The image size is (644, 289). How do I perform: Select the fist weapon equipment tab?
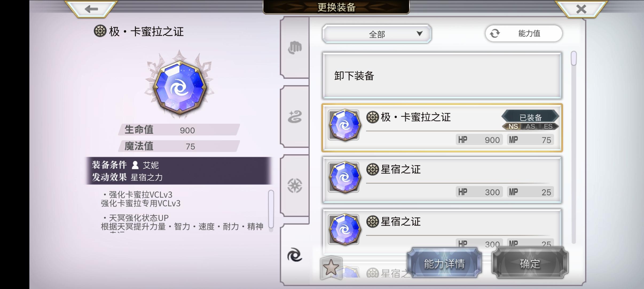(295, 48)
